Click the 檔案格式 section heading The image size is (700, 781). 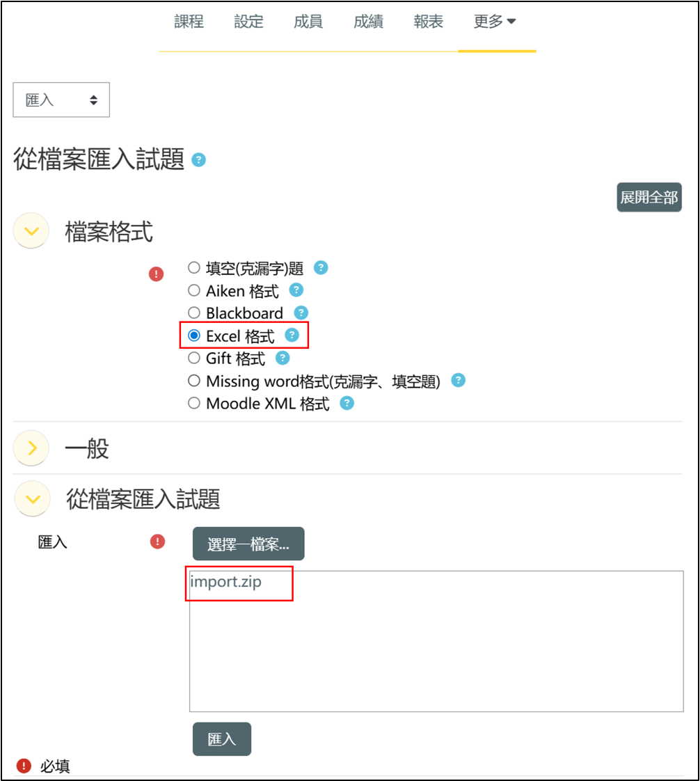point(109,232)
